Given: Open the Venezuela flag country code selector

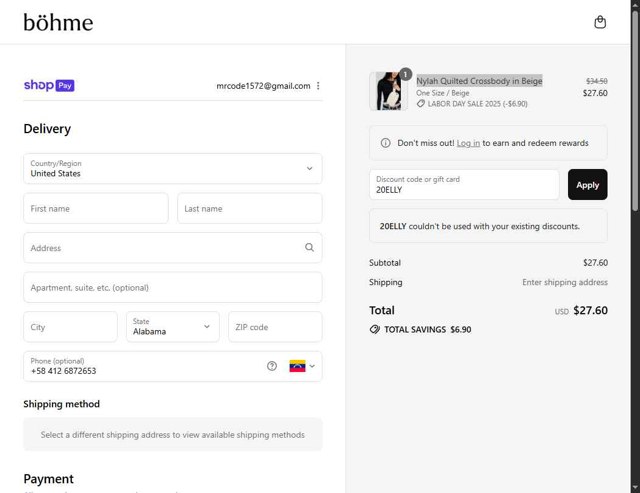Looking at the screenshot, I should 302,366.
